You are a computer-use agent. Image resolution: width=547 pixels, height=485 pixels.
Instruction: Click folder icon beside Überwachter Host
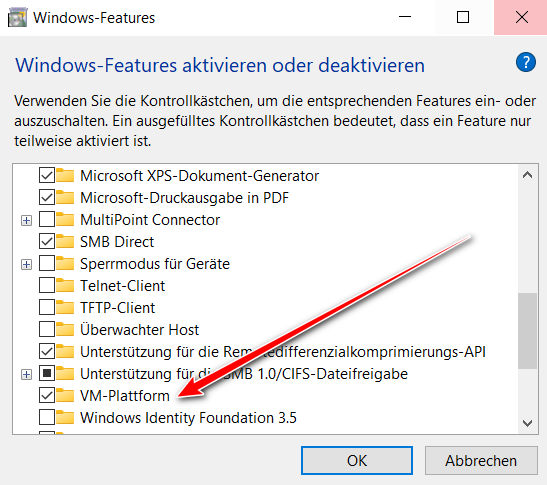(x=65, y=329)
